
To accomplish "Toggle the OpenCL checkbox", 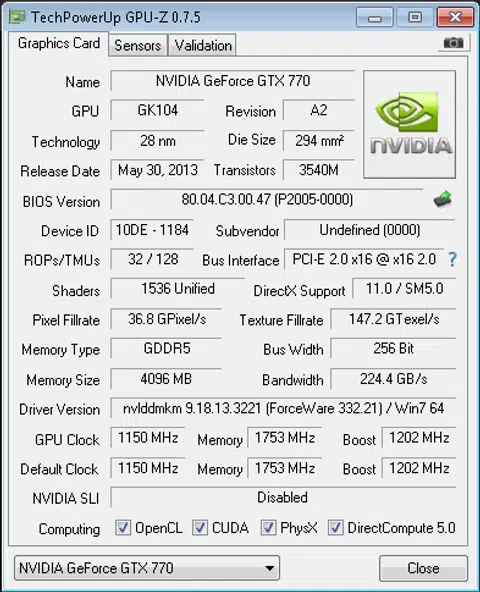I will tap(123, 527).
